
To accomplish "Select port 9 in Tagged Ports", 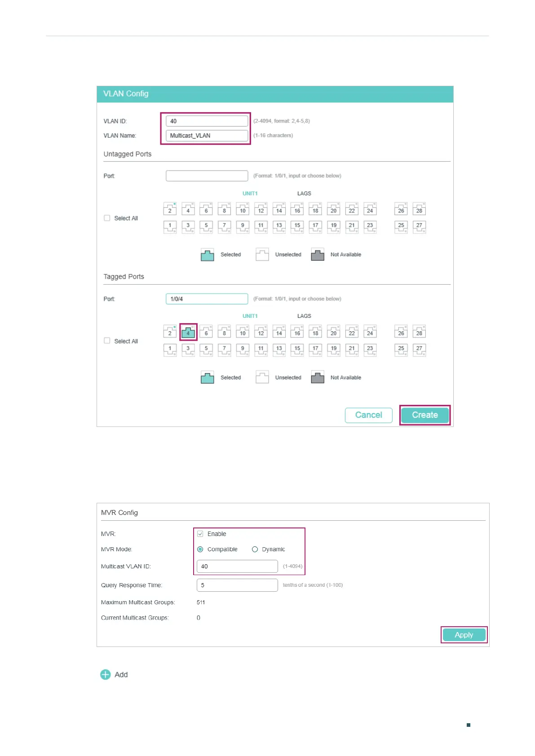I will pos(243,350).
